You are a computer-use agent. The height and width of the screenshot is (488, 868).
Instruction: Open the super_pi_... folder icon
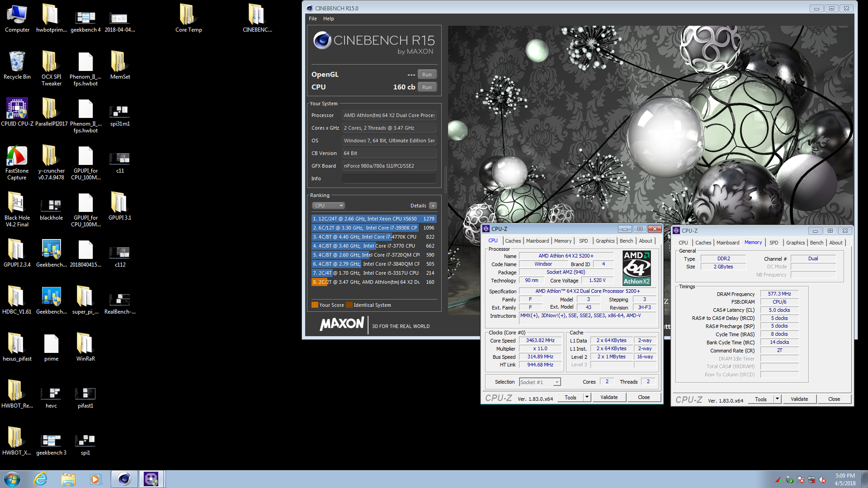(x=85, y=300)
